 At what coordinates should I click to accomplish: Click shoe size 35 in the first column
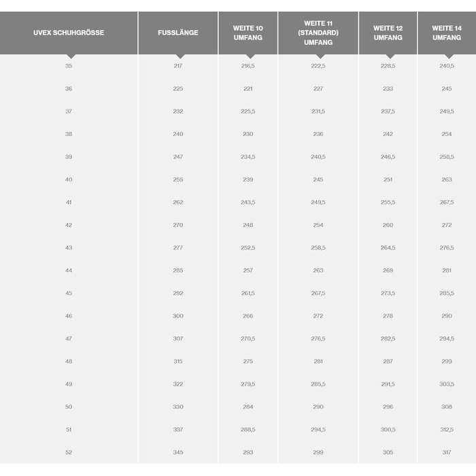click(69, 66)
